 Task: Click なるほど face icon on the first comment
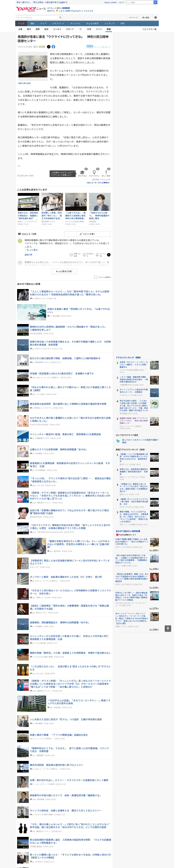point(85,255)
